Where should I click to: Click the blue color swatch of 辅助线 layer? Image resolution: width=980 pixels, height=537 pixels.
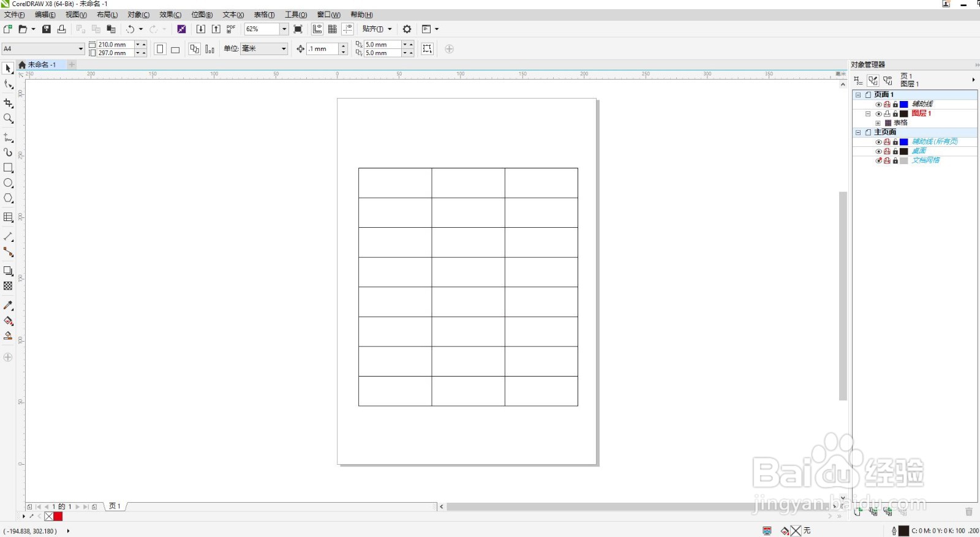(x=903, y=104)
